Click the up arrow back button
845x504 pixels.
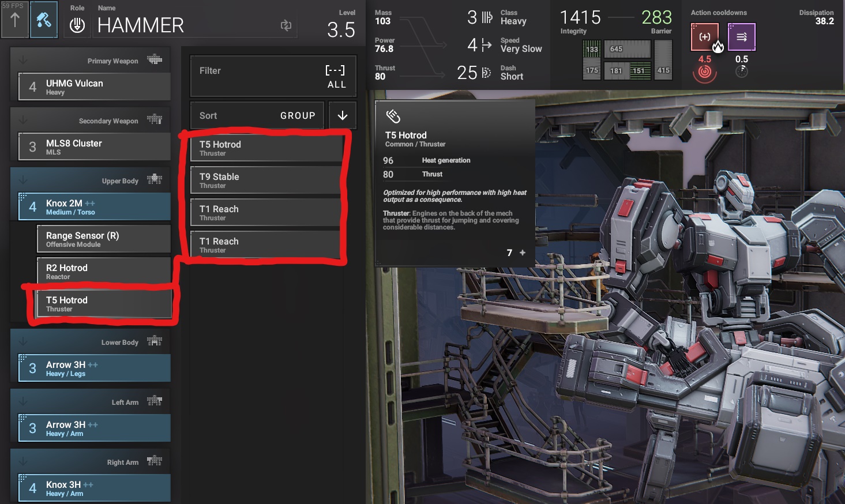tap(15, 20)
